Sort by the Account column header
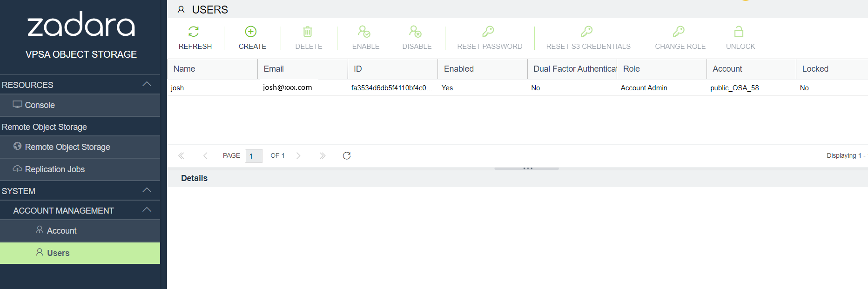 751,69
